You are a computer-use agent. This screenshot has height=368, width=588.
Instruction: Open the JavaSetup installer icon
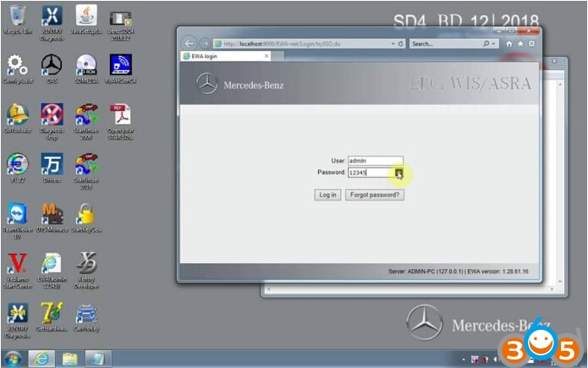click(86, 19)
